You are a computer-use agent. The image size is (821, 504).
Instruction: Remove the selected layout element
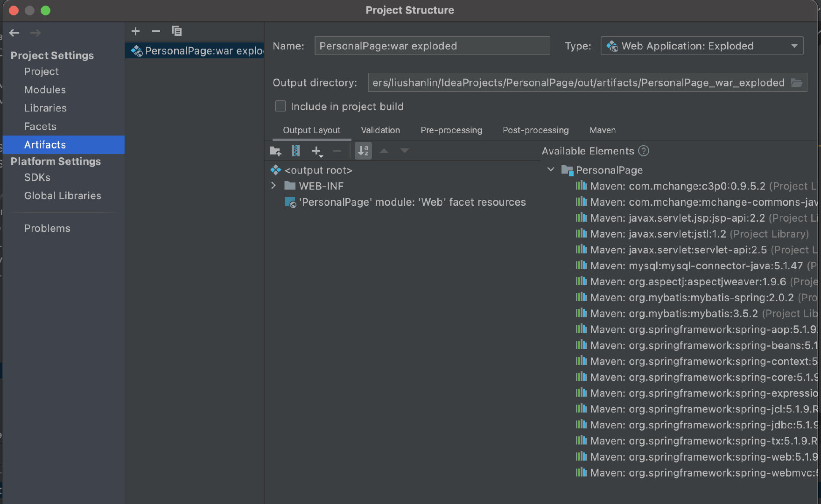tap(337, 151)
